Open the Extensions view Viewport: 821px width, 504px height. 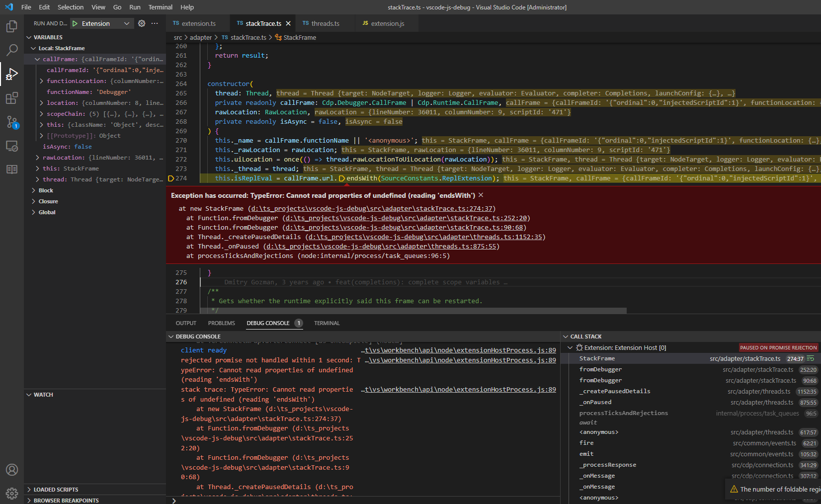tap(11, 98)
